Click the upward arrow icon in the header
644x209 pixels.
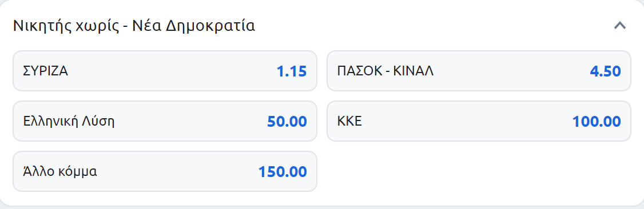(620, 26)
